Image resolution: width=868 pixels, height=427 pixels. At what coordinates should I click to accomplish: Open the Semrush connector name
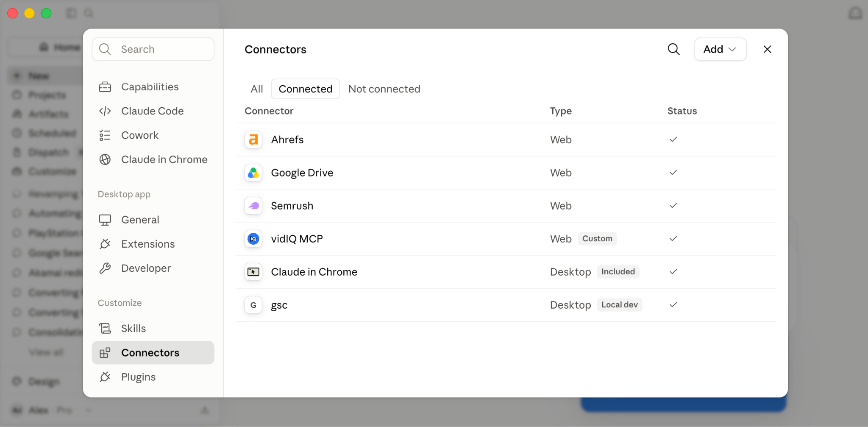click(x=292, y=206)
